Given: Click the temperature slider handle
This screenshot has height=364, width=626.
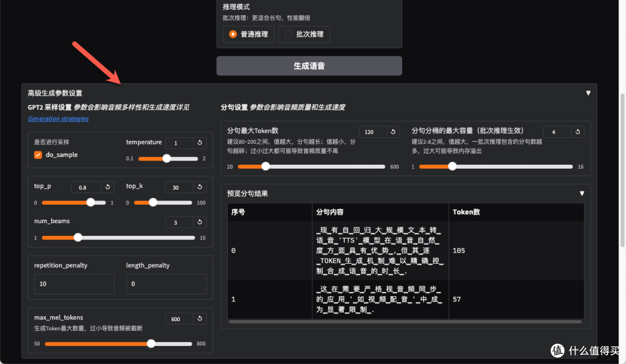Looking at the screenshot, I should pos(167,158).
